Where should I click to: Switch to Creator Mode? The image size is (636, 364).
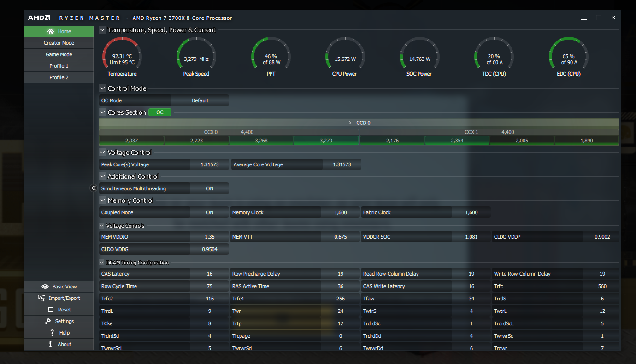coord(59,43)
